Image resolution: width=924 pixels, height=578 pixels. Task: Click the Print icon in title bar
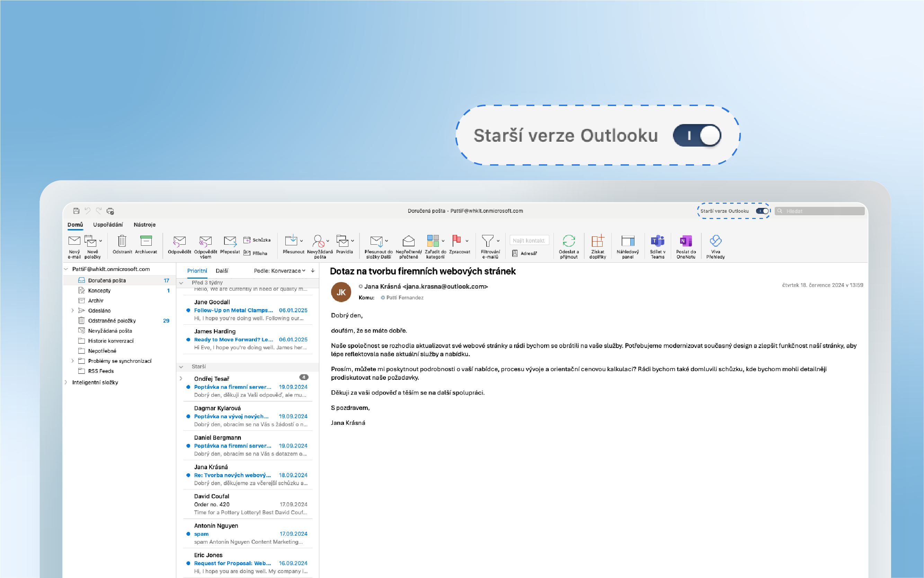tap(110, 211)
